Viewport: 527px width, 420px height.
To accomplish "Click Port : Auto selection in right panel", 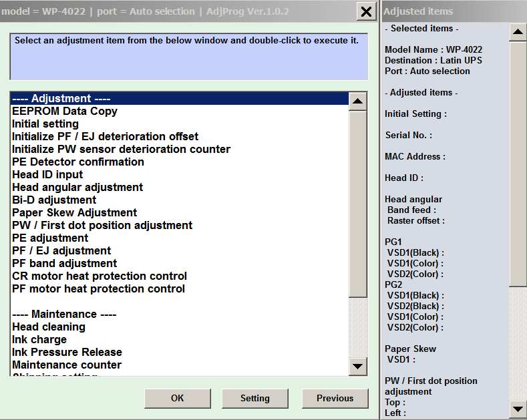I will click(x=427, y=71).
